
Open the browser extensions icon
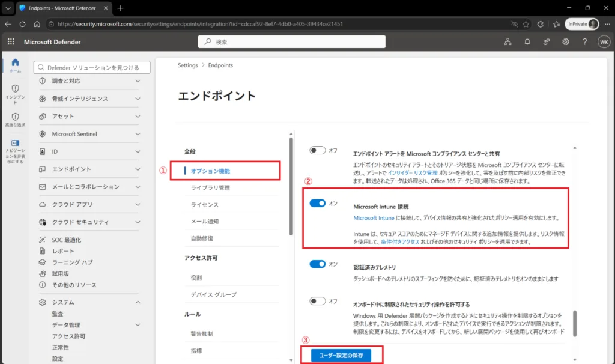coord(541,24)
